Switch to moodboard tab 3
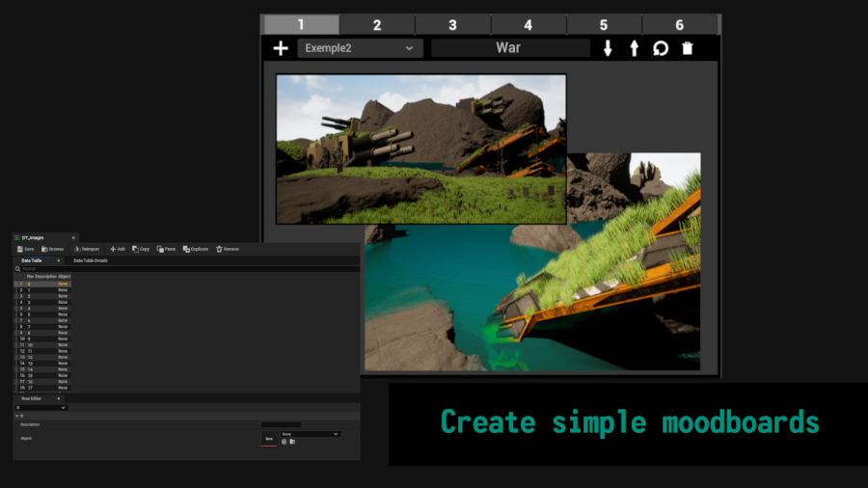This screenshot has height=488, width=868. (x=452, y=25)
